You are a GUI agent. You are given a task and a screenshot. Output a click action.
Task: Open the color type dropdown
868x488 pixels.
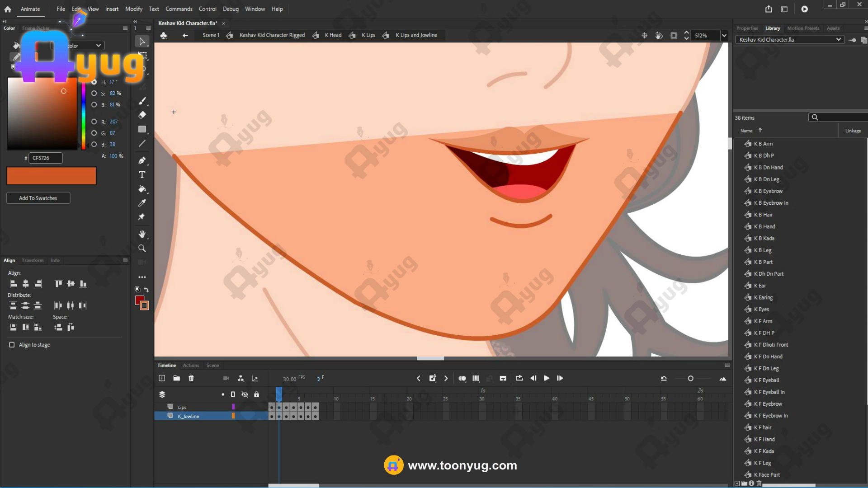(86, 46)
